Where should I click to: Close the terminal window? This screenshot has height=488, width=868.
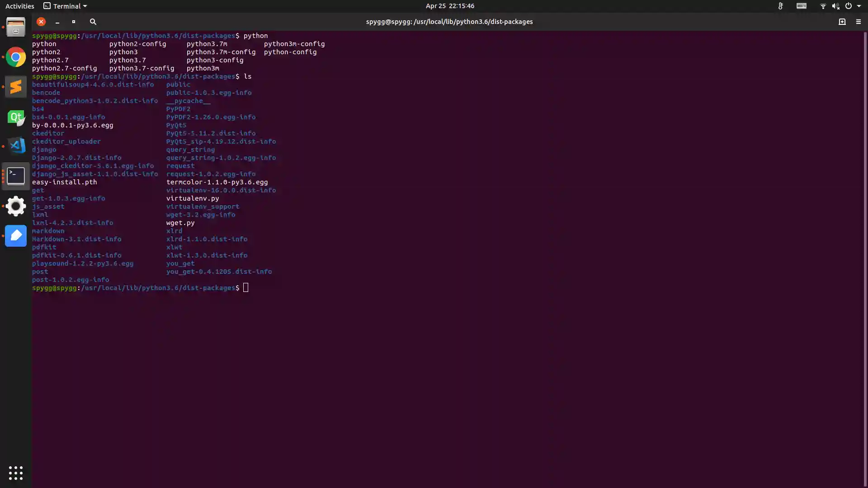(41, 22)
